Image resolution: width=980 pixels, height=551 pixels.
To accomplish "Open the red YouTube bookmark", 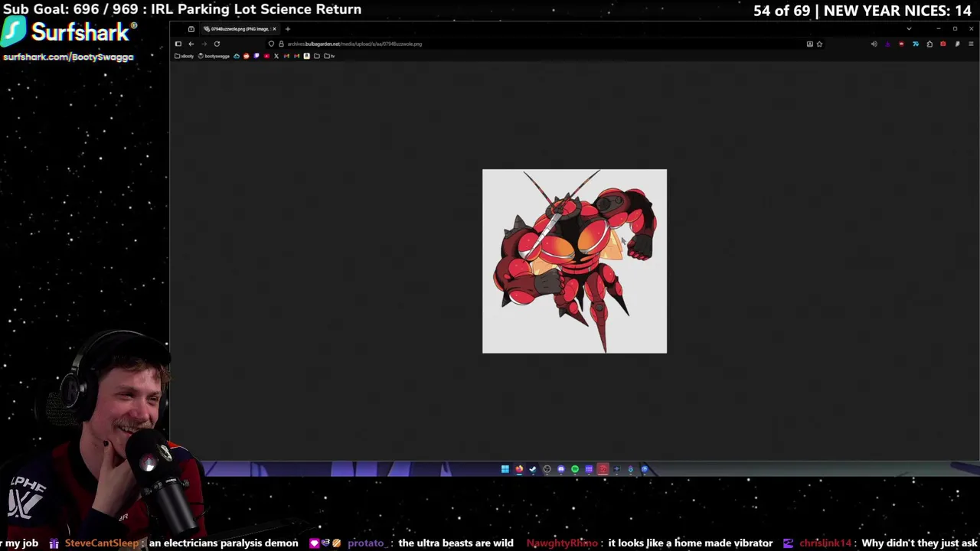I will (266, 56).
